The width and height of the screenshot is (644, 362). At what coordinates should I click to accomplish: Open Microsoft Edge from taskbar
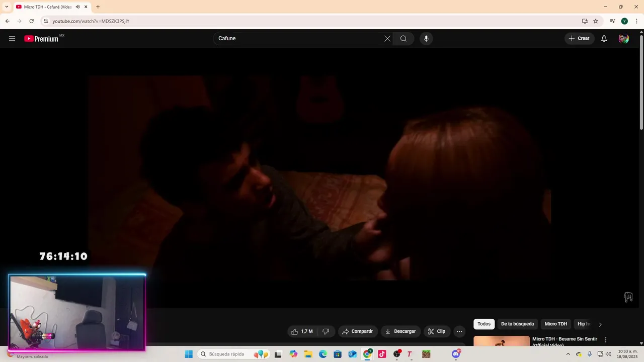coord(323,354)
